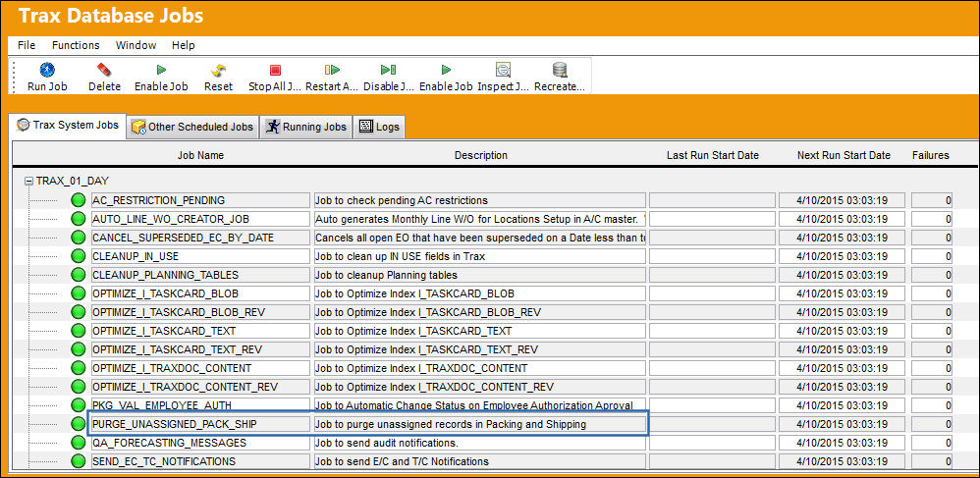Image resolution: width=980 pixels, height=478 pixels.
Task: Click green status icon for CLEANUP_IN_USE
Action: (x=79, y=256)
